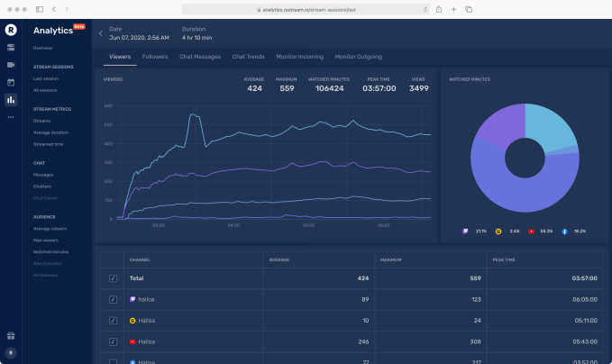The width and height of the screenshot is (612, 364).
Task: Expand the three-dots more menu in left rail
Action: click(x=11, y=117)
